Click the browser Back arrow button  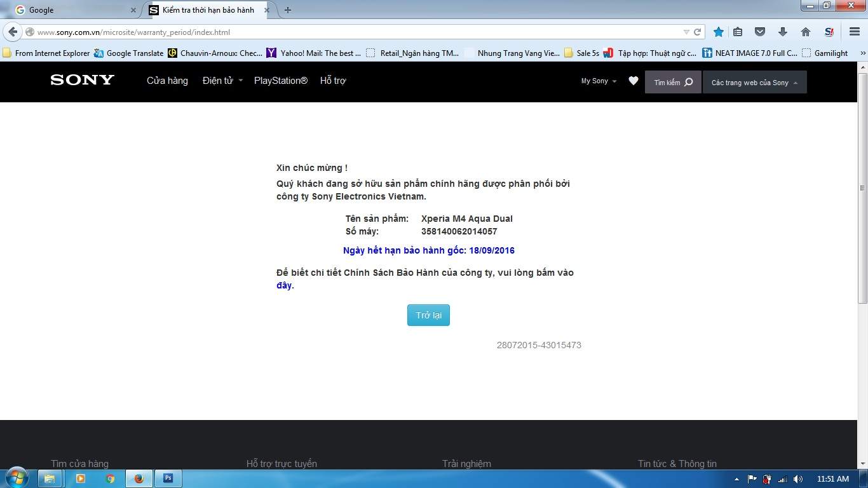click(13, 32)
